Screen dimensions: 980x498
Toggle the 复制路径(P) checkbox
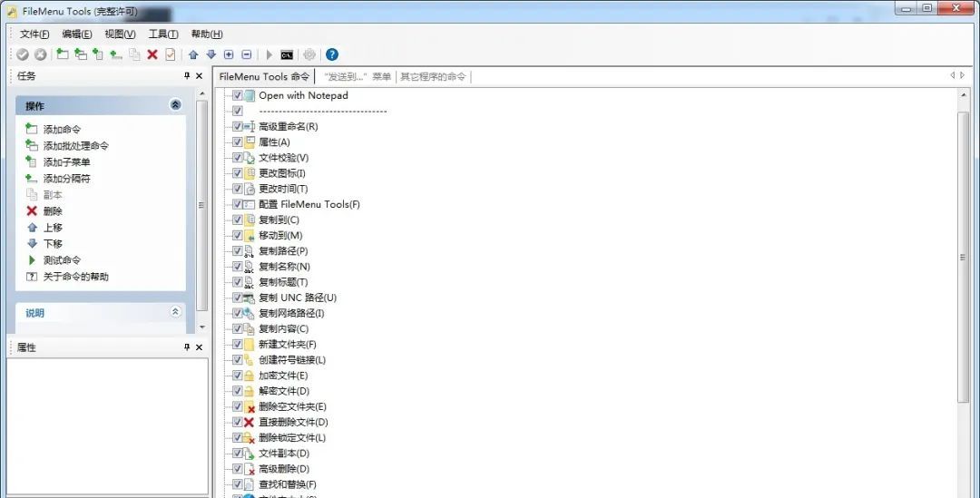pos(238,251)
